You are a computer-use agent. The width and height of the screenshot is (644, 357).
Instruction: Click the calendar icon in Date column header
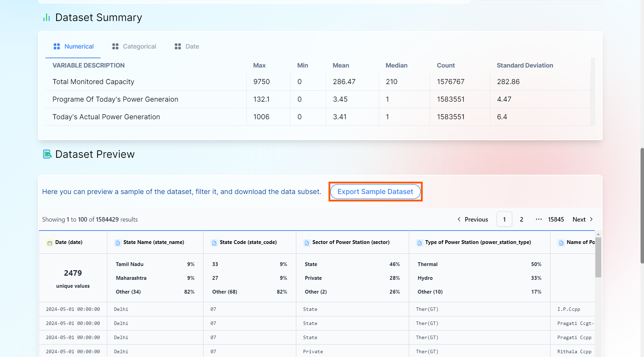click(50, 243)
